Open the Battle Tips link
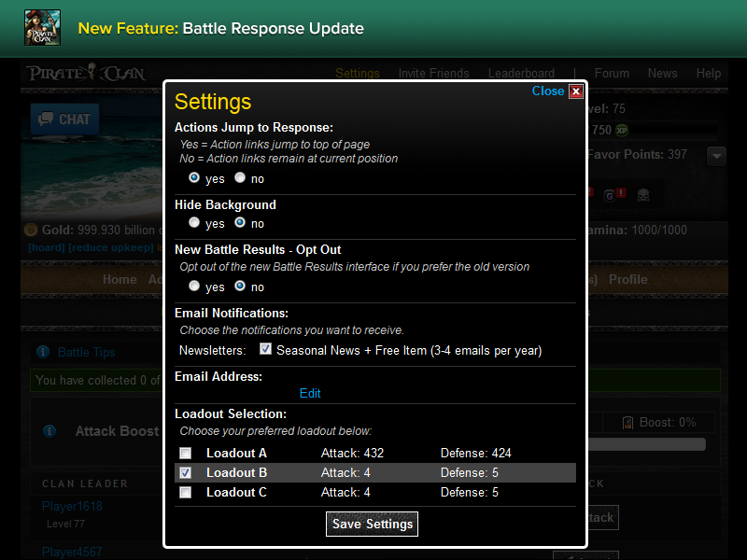The height and width of the screenshot is (560, 747). (x=86, y=353)
